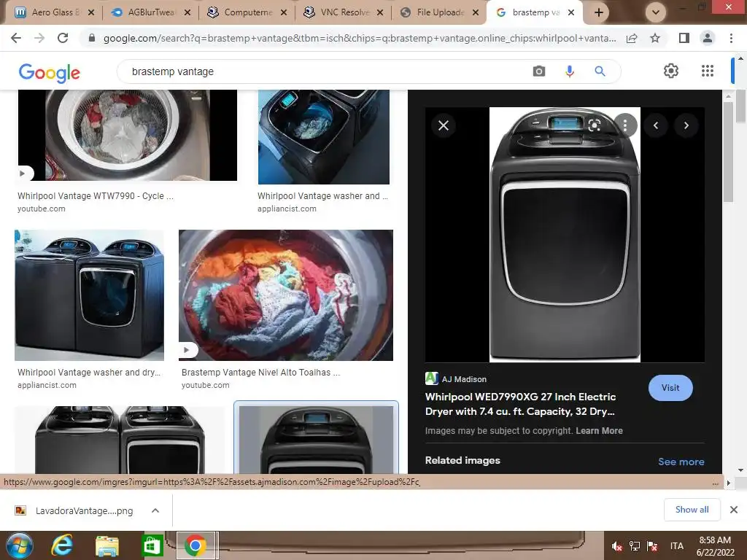Visit the AJ Madison page
The height and width of the screenshot is (560, 747).
pos(670,388)
